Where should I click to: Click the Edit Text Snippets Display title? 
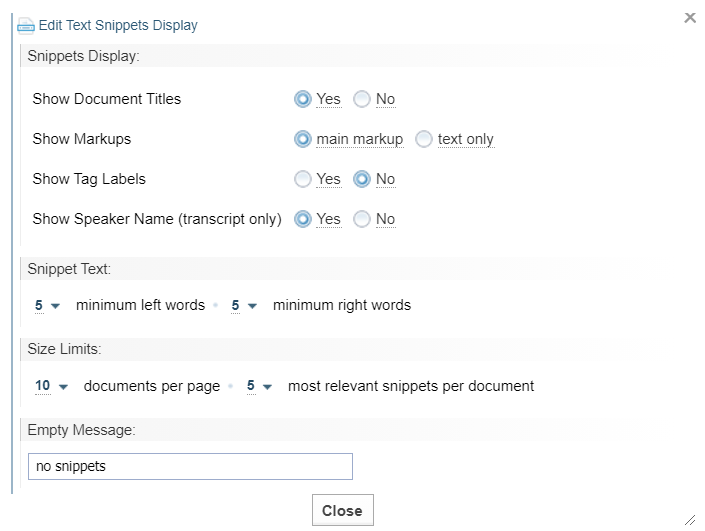(x=118, y=25)
